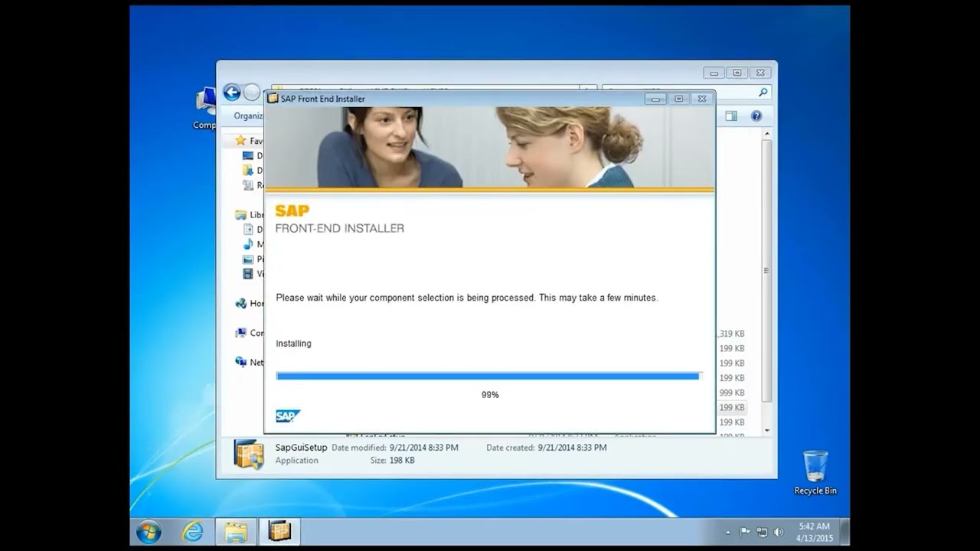Select Libraries in navigation pane
This screenshot has height=551, width=980.
point(249,215)
